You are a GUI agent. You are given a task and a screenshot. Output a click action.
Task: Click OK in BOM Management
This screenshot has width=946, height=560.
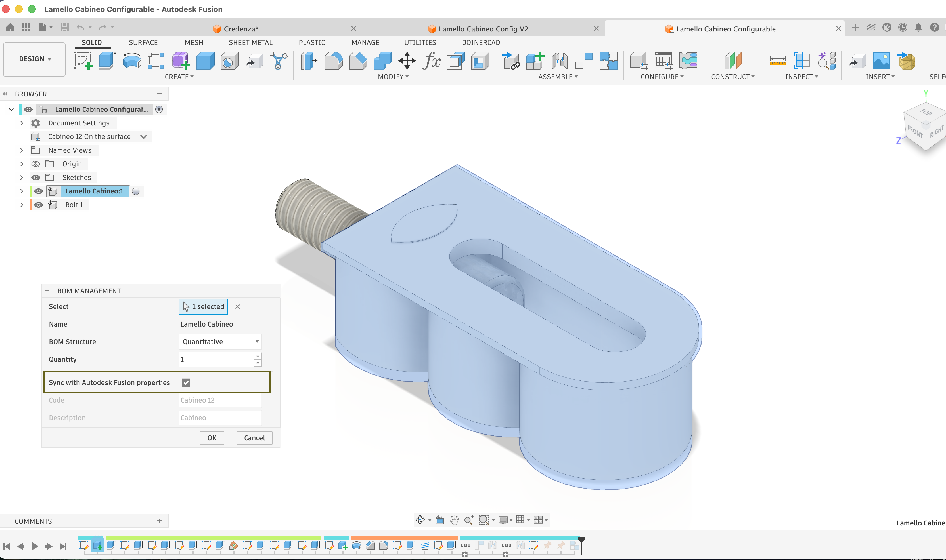212,438
